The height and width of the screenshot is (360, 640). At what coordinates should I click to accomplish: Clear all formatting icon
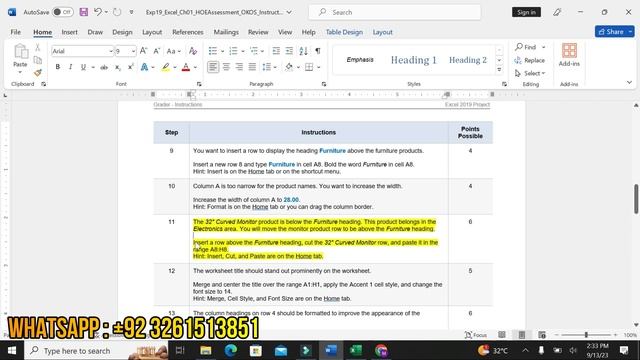click(x=193, y=51)
